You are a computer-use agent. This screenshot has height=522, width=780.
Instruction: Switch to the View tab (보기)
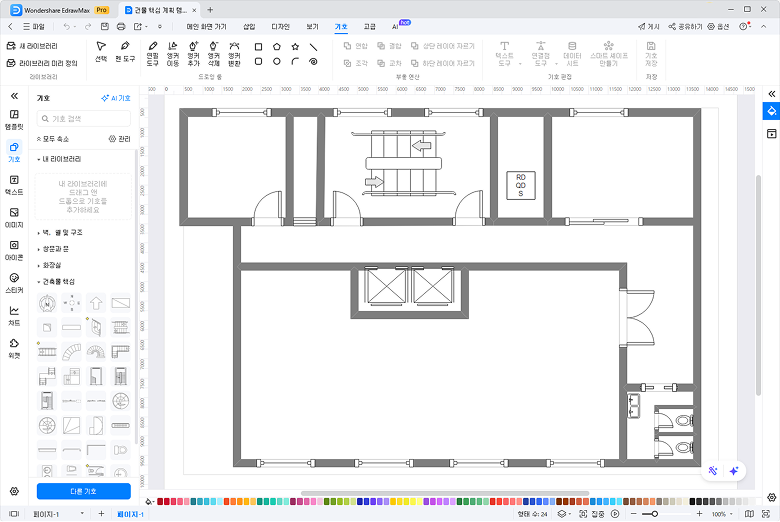(x=312, y=26)
